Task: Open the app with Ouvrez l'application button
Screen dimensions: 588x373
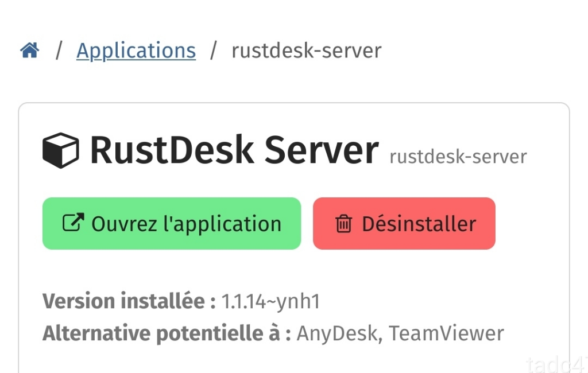Action: click(172, 223)
